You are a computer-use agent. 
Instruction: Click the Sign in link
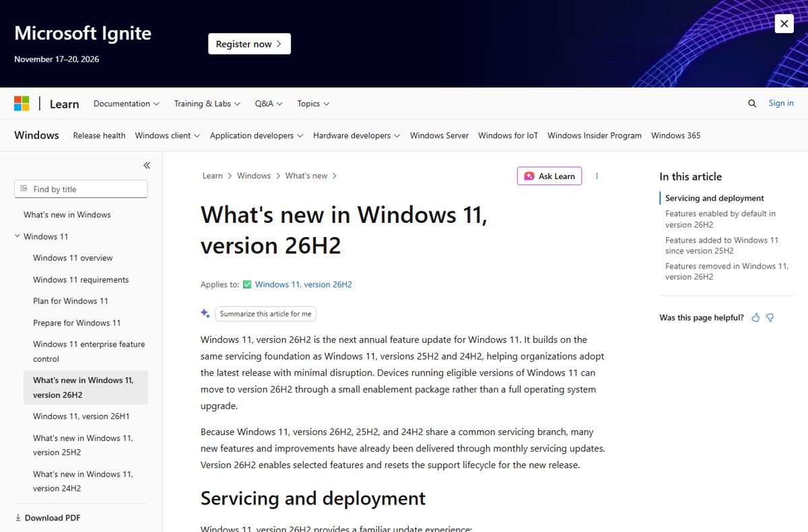781,103
